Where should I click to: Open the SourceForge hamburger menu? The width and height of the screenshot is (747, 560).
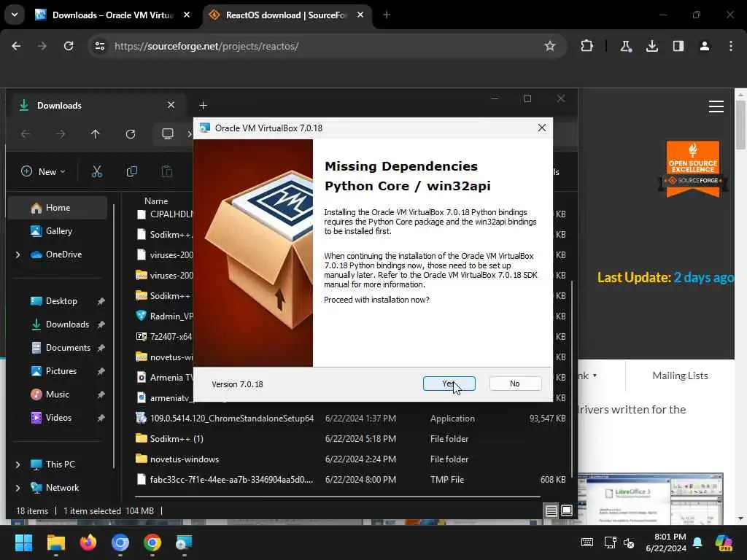(x=716, y=106)
